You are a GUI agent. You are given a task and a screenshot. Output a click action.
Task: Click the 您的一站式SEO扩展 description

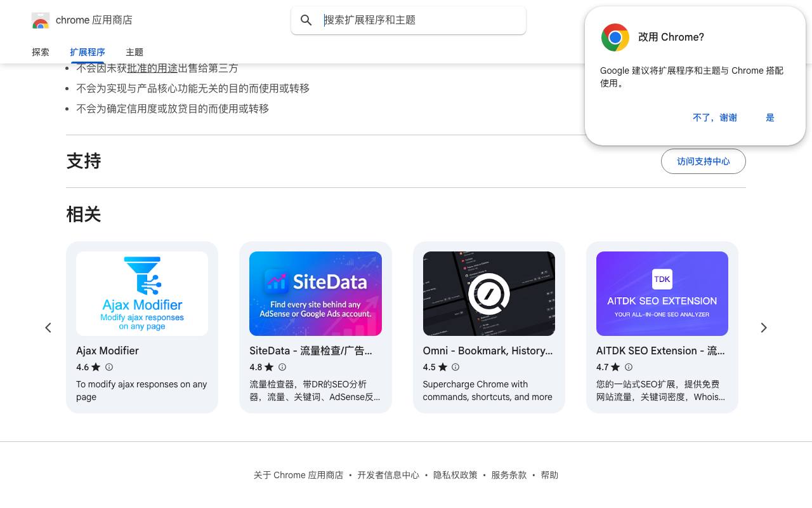tap(660, 391)
